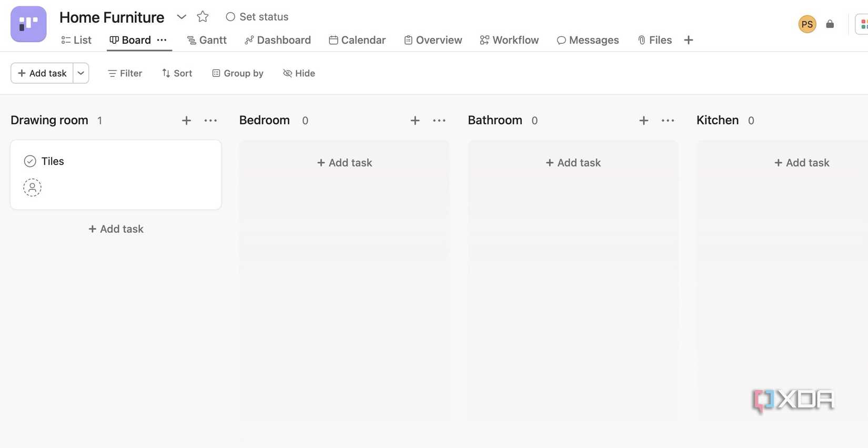Go to the Messages tab

[588, 40]
